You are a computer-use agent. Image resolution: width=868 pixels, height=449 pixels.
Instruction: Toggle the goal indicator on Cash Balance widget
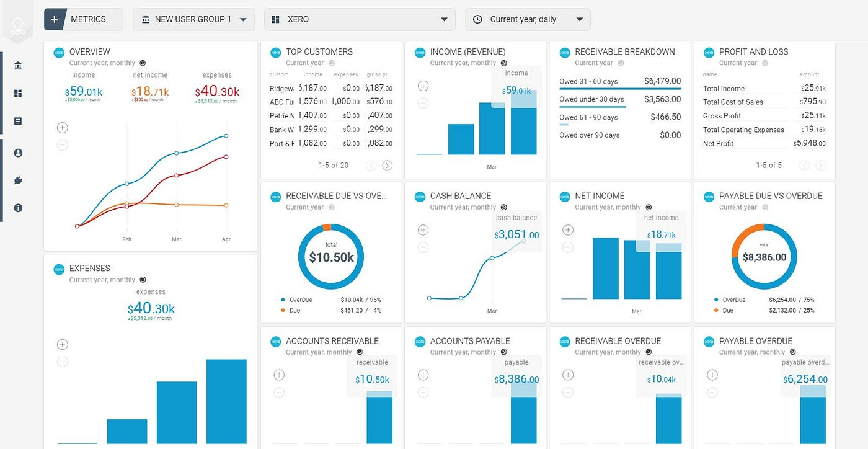pos(503,207)
